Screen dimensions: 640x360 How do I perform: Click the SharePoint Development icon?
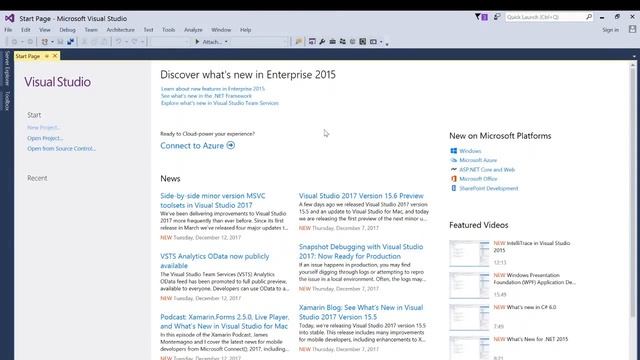click(x=453, y=188)
